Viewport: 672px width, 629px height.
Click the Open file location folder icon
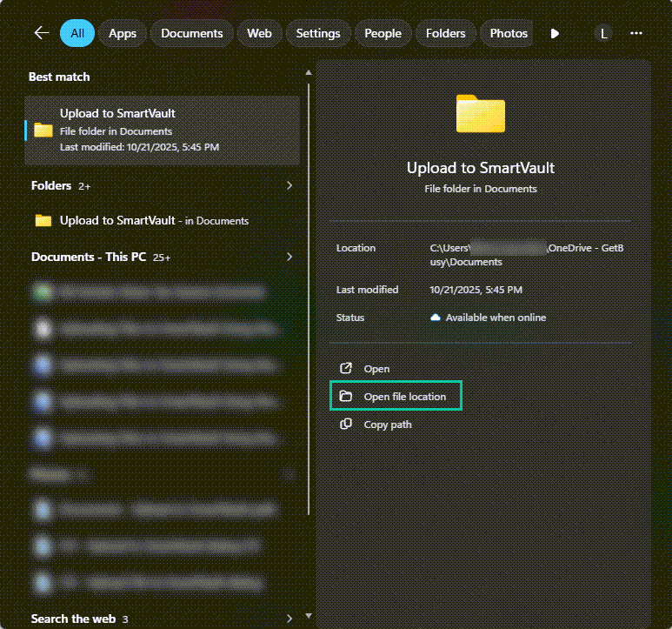click(x=346, y=396)
